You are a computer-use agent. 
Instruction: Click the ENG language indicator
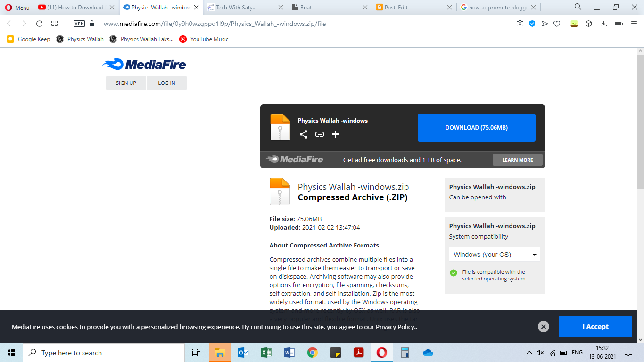tap(577, 353)
